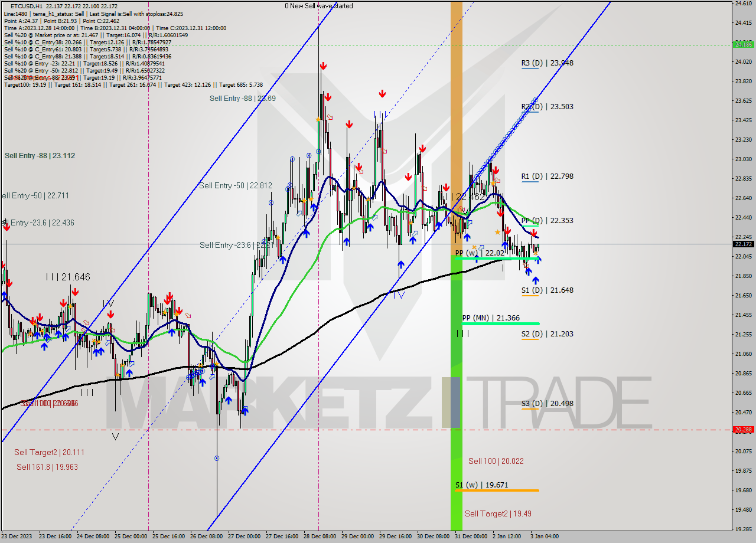
Task: Select the PP (D) 22.353 pivot label
Action: click(x=548, y=221)
